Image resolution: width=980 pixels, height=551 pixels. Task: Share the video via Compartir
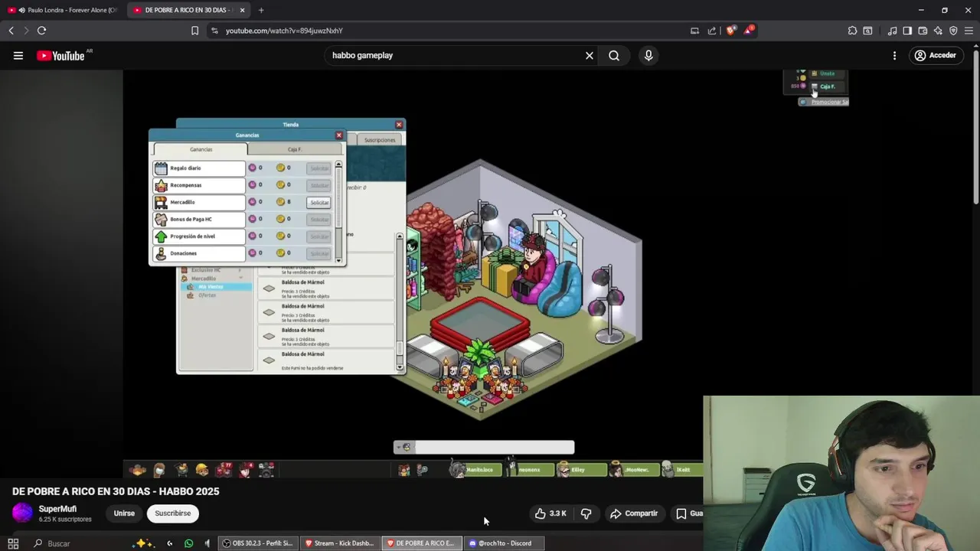click(634, 514)
